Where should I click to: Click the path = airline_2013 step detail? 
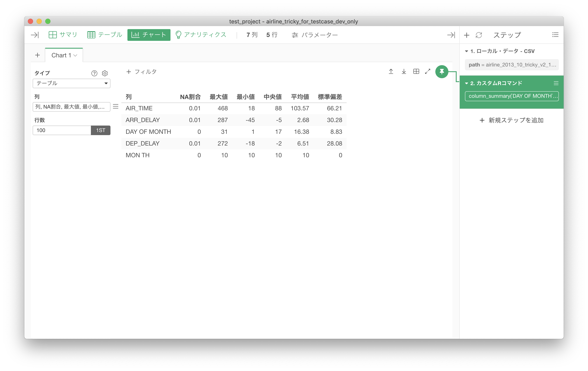click(512, 65)
